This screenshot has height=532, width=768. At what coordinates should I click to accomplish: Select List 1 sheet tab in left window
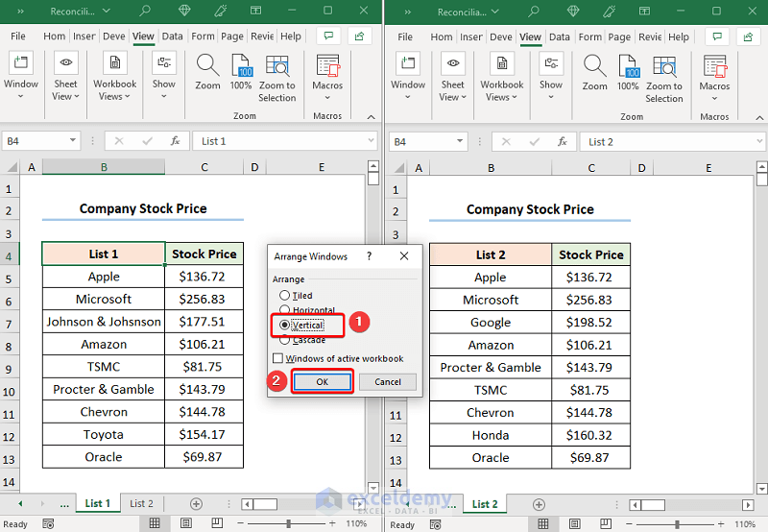tap(98, 503)
